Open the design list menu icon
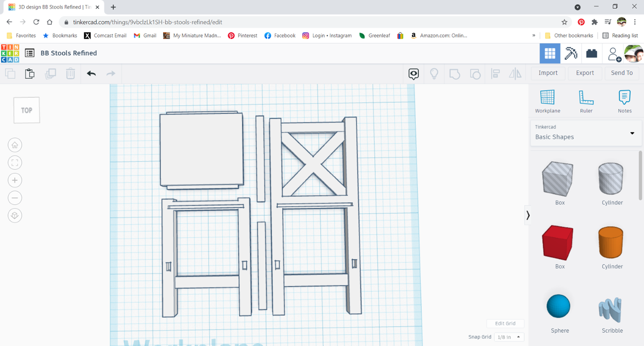644x346 pixels. pyautogui.click(x=29, y=53)
